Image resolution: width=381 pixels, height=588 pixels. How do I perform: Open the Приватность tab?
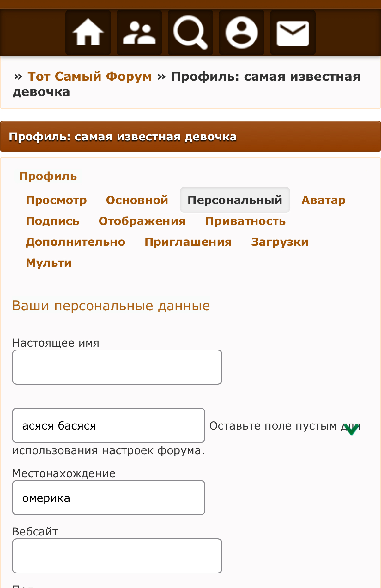[x=245, y=221]
